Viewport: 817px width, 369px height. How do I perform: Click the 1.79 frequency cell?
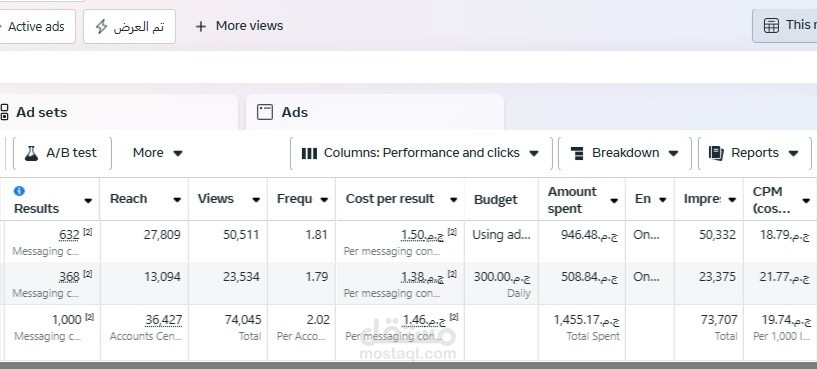click(317, 277)
